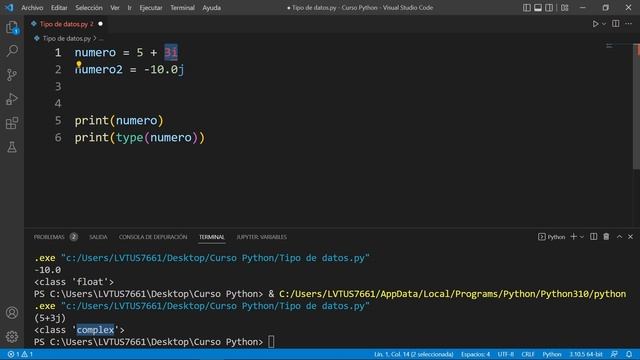Close unsaved tab via dot indicator
Screen dimensions: 640x360
point(100,24)
